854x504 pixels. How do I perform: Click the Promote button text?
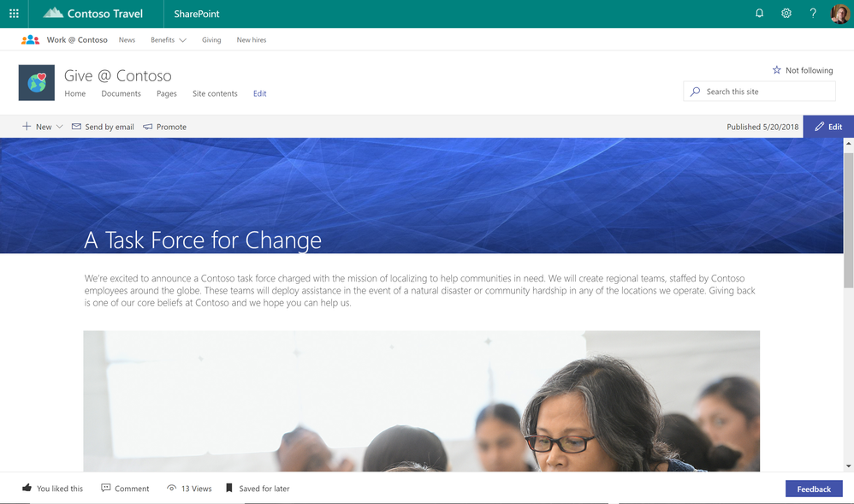click(x=171, y=127)
